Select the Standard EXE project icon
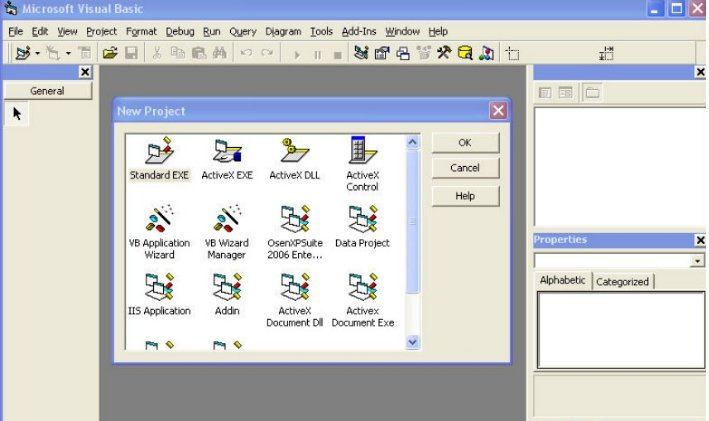Screen dimensions: 709x421 click(x=159, y=151)
